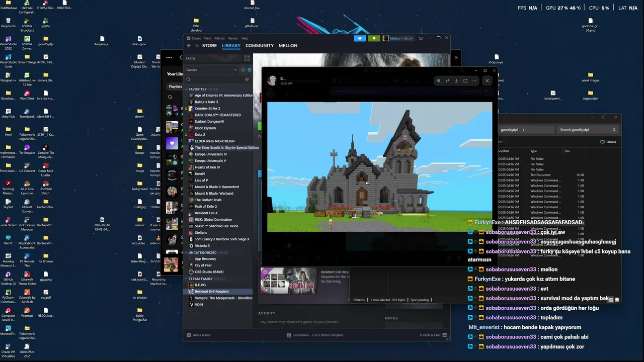
Task: Select VOIN in Steam Family list
Action: pyautogui.click(x=199, y=305)
